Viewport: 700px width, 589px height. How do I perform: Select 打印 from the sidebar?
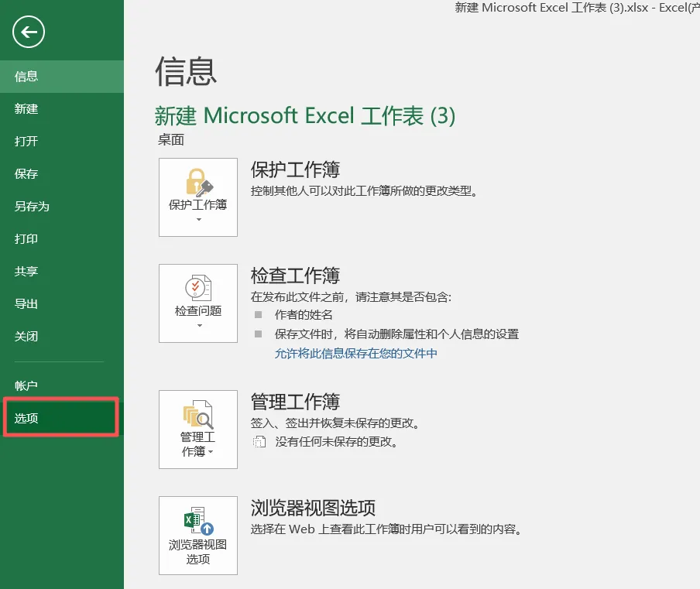62,239
